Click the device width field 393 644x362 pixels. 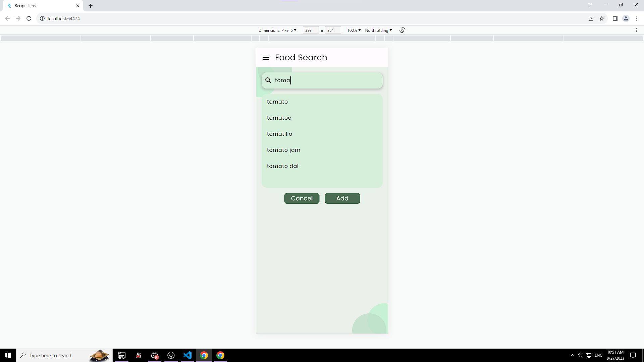point(310,30)
